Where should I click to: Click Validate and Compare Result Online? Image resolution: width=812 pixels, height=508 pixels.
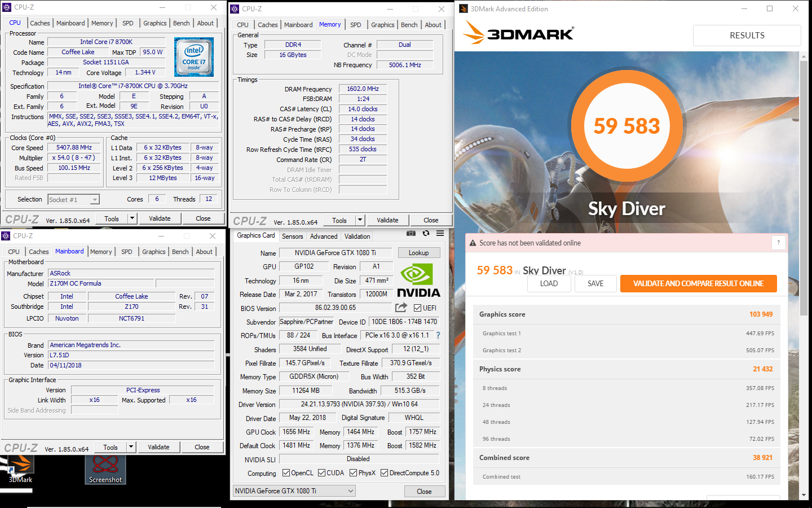[x=698, y=283]
